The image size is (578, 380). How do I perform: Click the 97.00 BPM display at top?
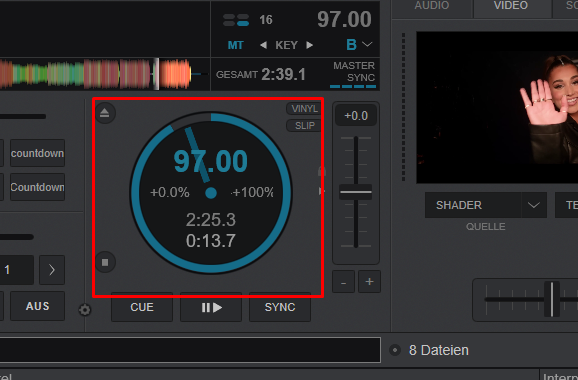coord(344,19)
